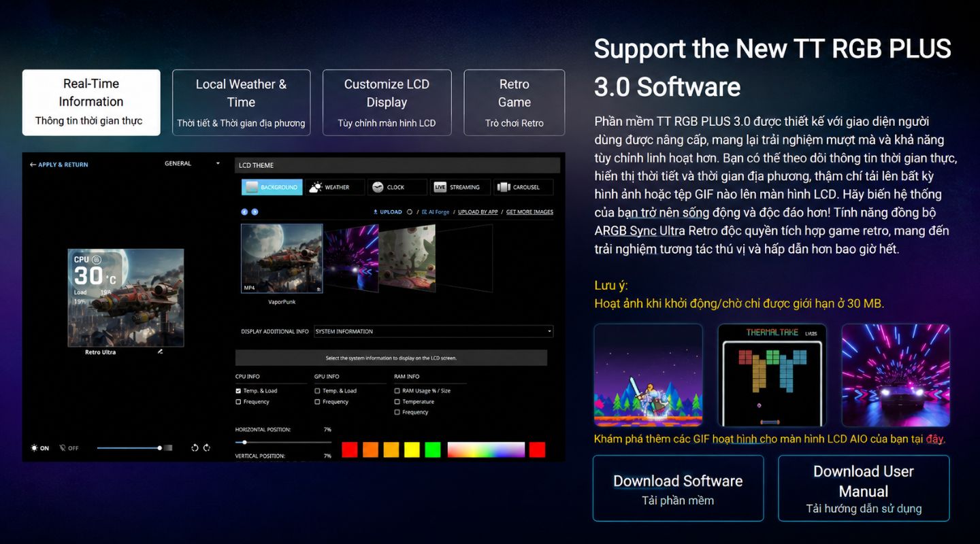Click the Download User Manual button
The image size is (980, 544).
pyautogui.click(x=864, y=488)
